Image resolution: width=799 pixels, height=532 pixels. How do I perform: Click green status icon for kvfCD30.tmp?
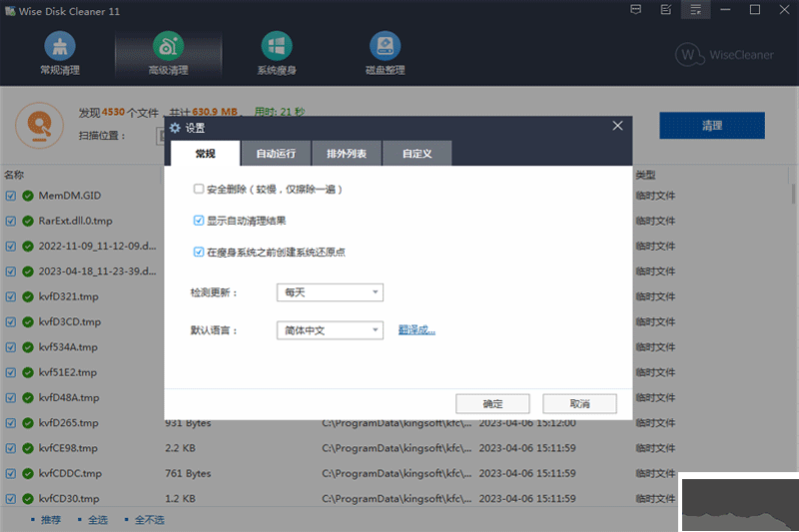[28, 499]
